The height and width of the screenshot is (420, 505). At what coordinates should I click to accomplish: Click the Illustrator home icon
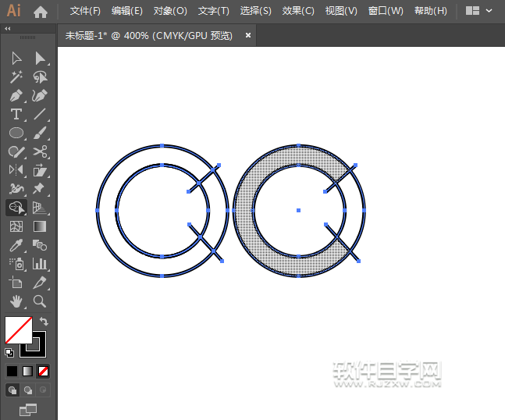coord(41,12)
